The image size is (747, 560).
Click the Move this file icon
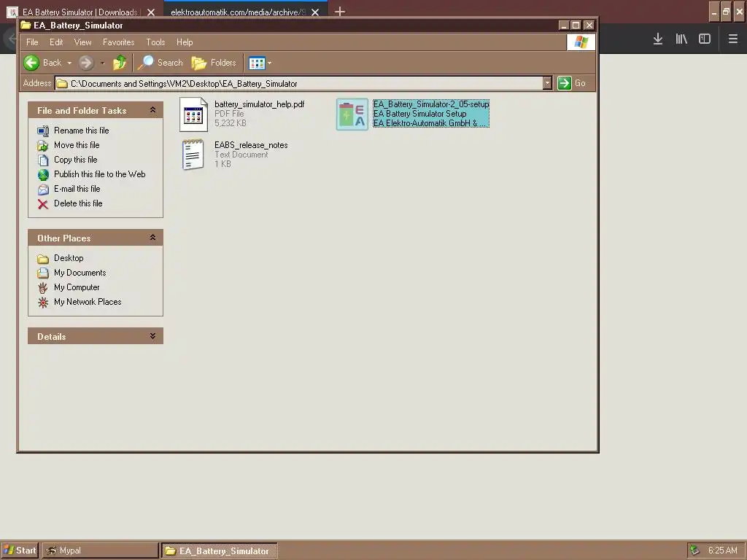43,145
